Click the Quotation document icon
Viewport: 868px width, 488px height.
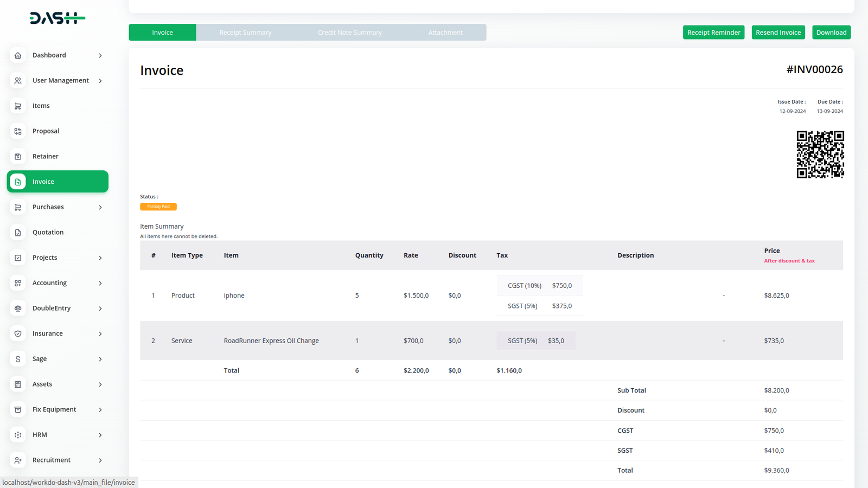(x=18, y=233)
